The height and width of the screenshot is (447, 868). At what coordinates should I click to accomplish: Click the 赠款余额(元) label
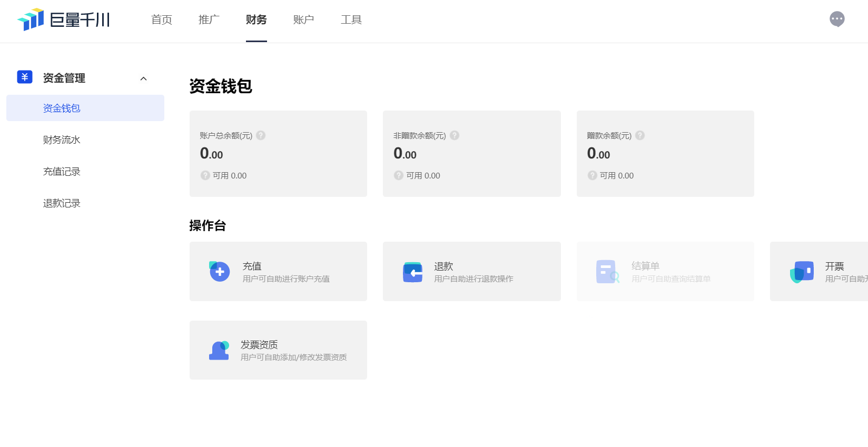[x=609, y=135]
